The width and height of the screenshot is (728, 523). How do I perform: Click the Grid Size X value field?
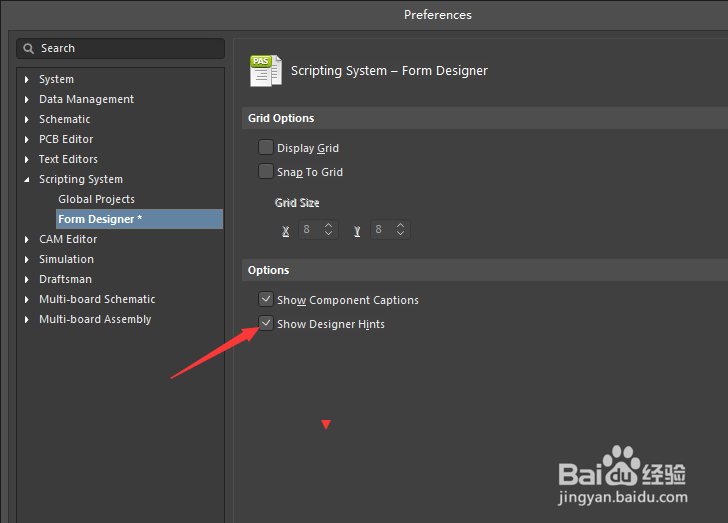click(x=310, y=229)
